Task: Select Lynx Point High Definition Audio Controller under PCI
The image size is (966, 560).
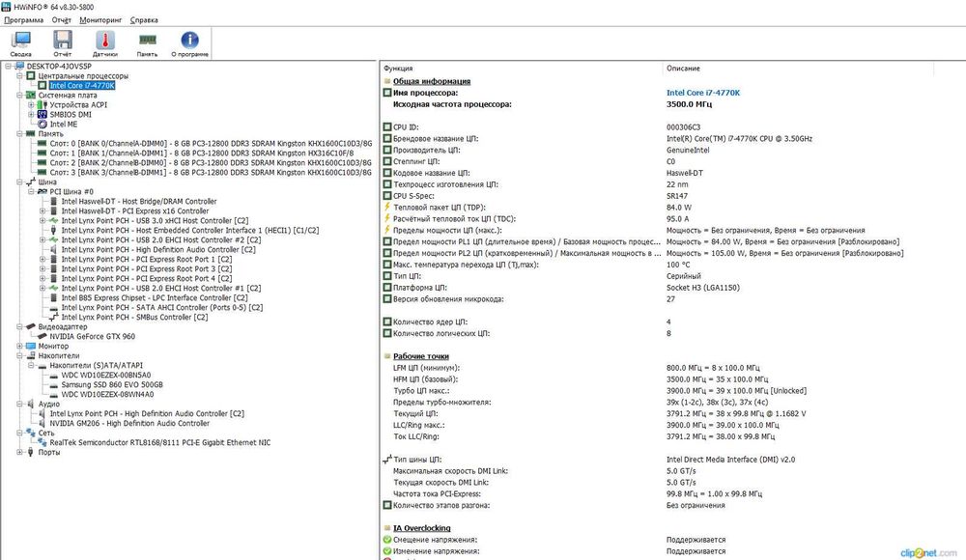Action: point(158,249)
